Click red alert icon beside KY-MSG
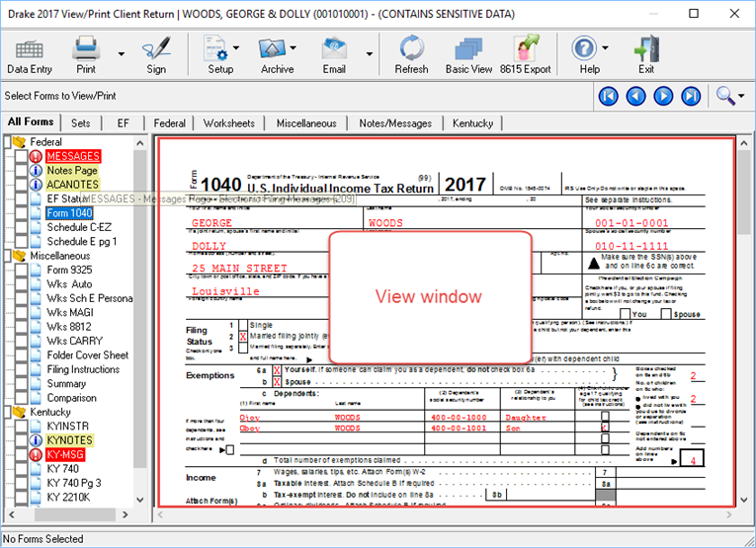This screenshot has width=756, height=548. [37, 454]
